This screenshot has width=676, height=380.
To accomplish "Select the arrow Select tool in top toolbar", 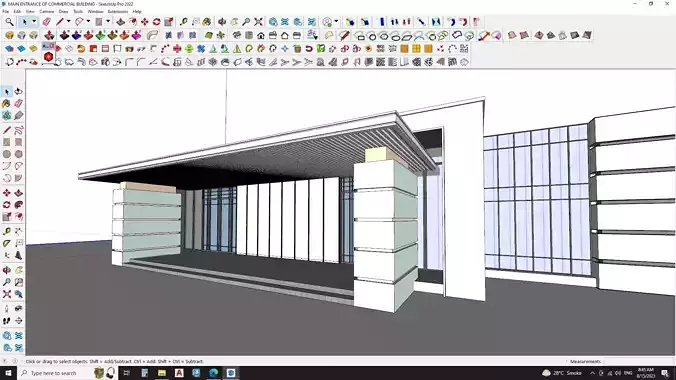I will (x=25, y=22).
